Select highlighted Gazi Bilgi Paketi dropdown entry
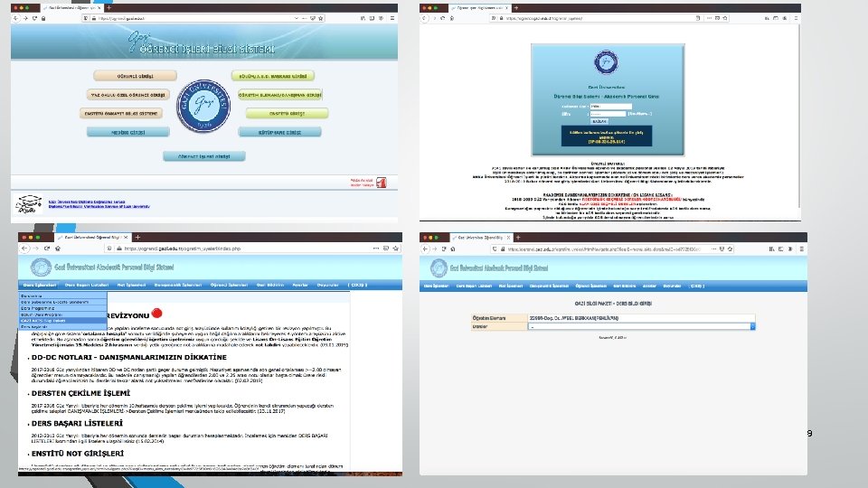The image size is (868, 488). click(63, 320)
